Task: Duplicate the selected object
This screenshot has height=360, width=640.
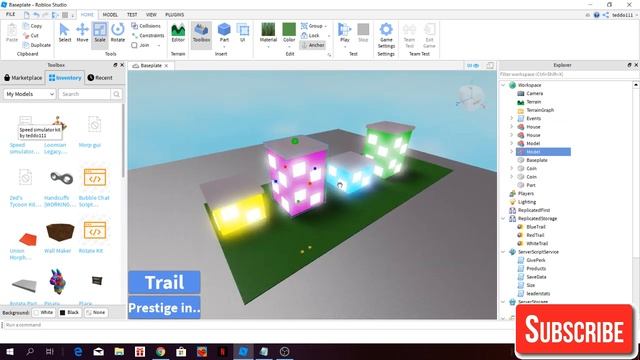Action: 37,45
